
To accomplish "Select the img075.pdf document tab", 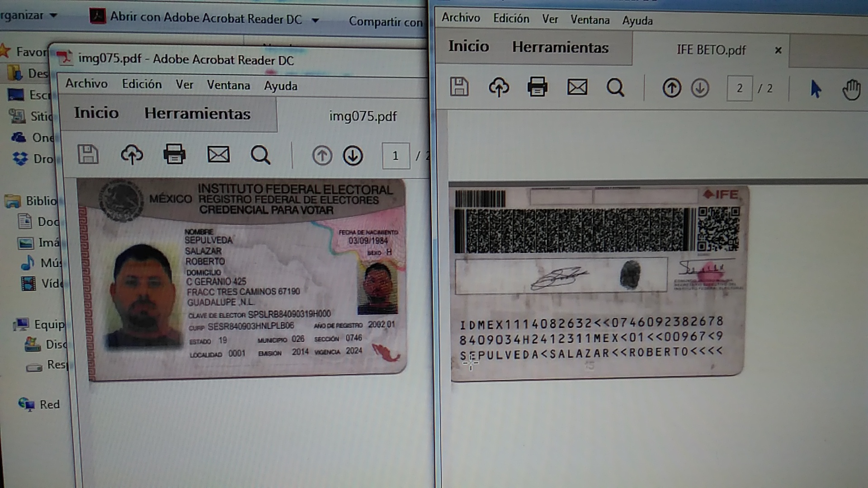I will click(x=363, y=117).
